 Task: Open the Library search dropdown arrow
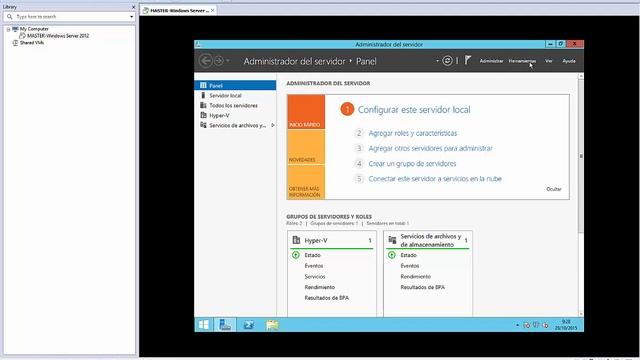pos(131,17)
